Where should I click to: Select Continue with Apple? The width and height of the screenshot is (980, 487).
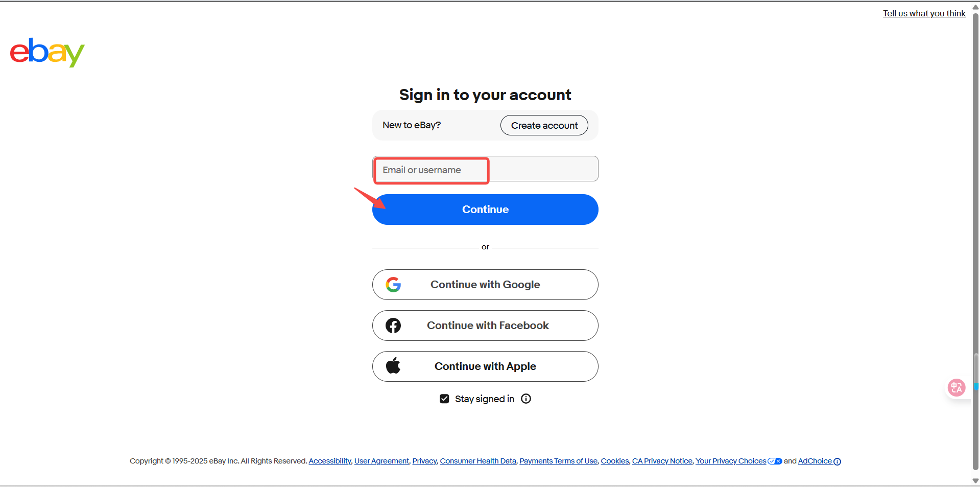point(485,366)
